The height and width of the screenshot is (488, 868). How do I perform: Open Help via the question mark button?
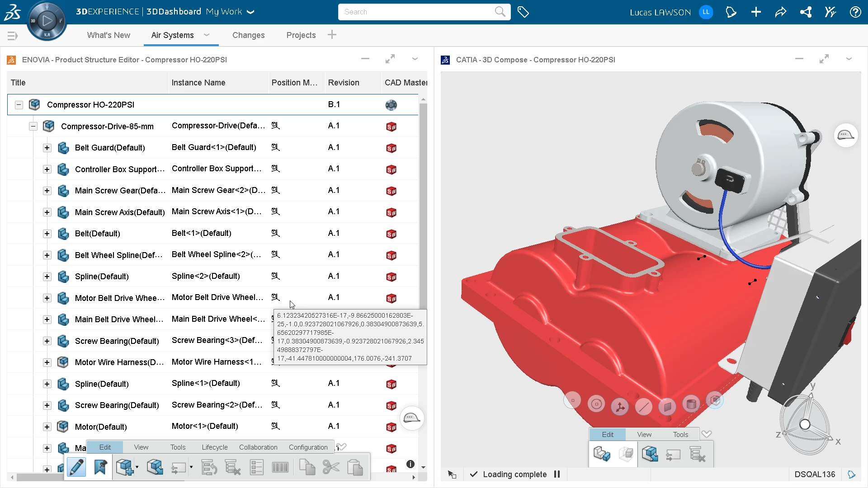point(856,12)
